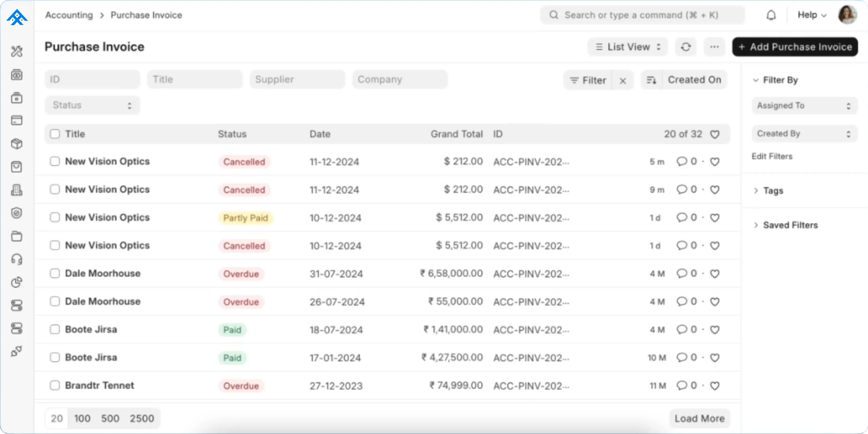Select the 100 page size option

pos(82,418)
